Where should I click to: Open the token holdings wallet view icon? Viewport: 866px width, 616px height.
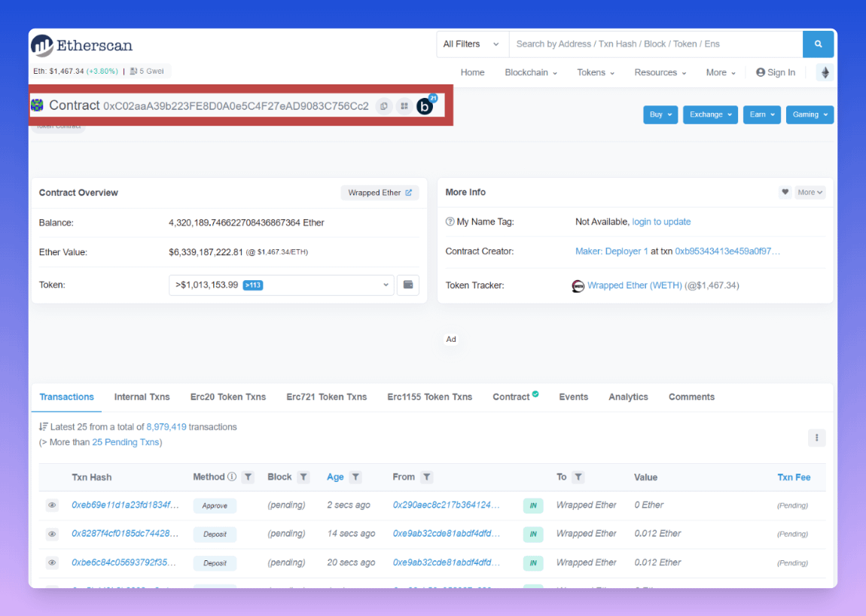408,285
